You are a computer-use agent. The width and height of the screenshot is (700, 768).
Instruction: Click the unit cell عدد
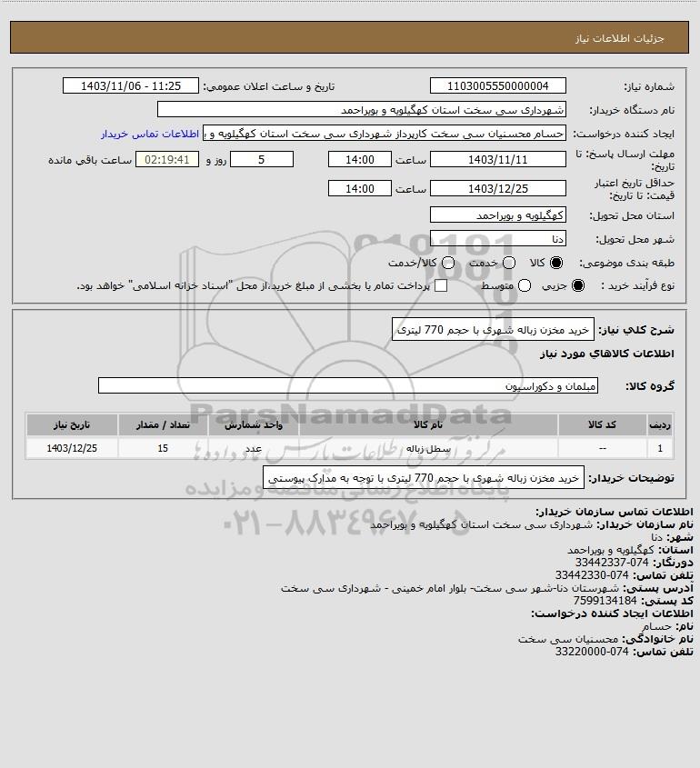coord(254,448)
